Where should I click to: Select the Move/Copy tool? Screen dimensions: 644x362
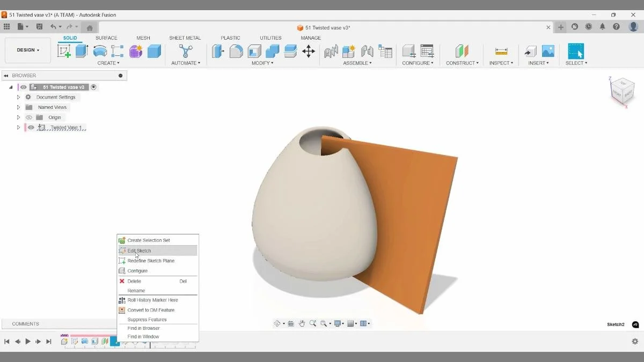(309, 51)
